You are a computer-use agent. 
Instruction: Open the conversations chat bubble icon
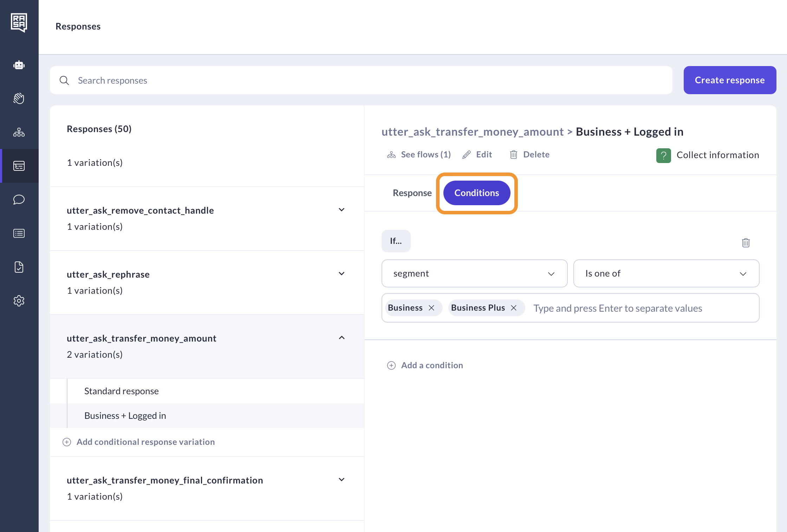19,200
